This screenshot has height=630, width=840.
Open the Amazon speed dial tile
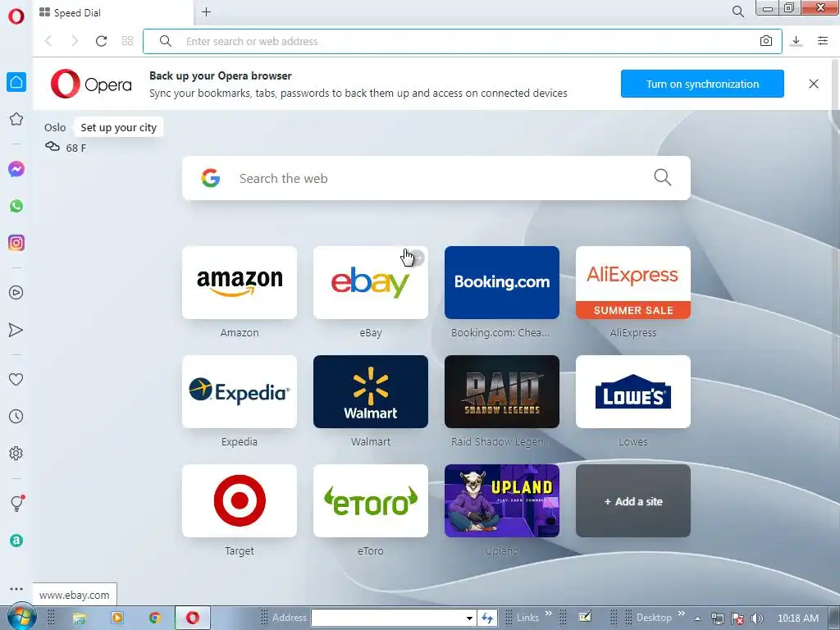coord(240,282)
